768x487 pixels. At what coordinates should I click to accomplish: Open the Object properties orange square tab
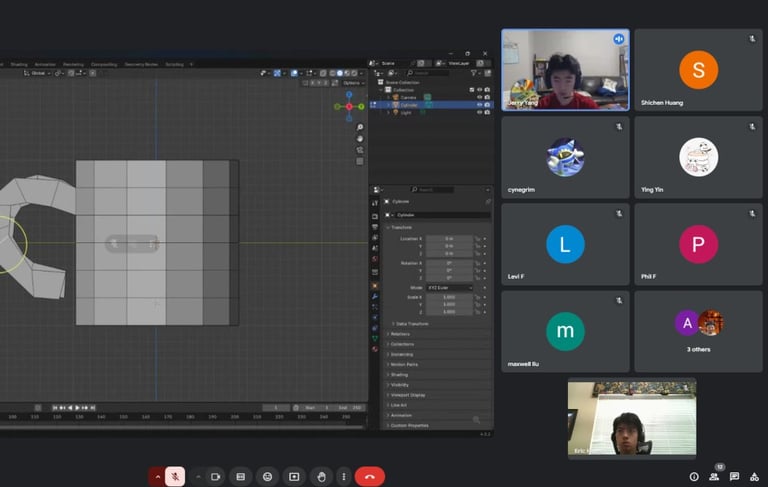coord(375,285)
